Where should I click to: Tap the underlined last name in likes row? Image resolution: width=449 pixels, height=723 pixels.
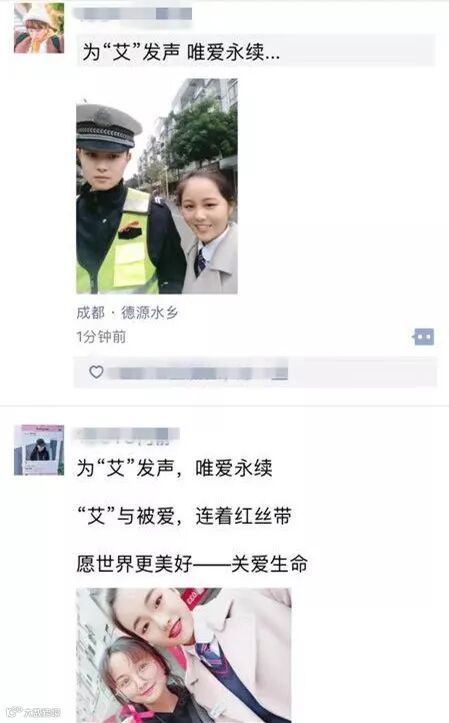pos(279,373)
